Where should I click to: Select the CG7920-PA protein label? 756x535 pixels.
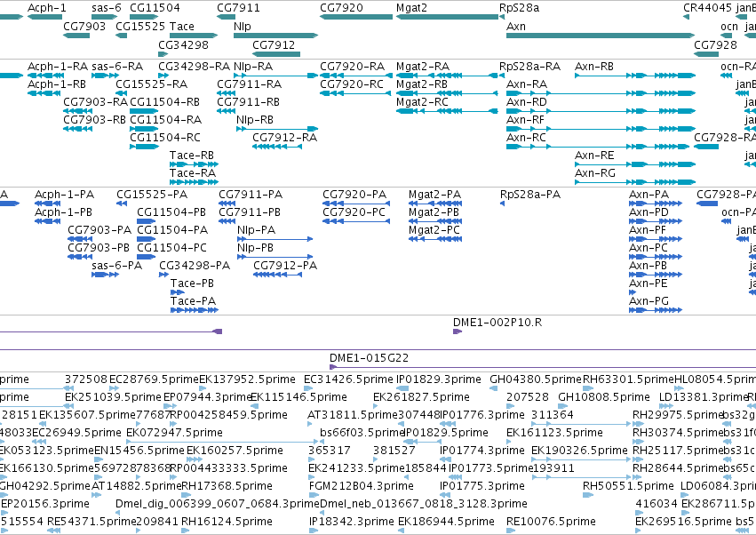click(354, 195)
